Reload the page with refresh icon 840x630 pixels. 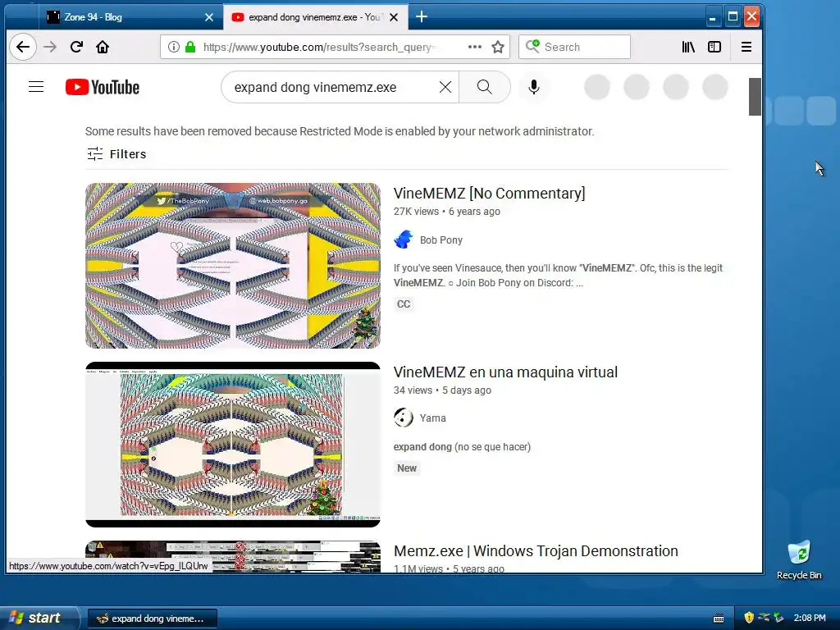point(76,47)
